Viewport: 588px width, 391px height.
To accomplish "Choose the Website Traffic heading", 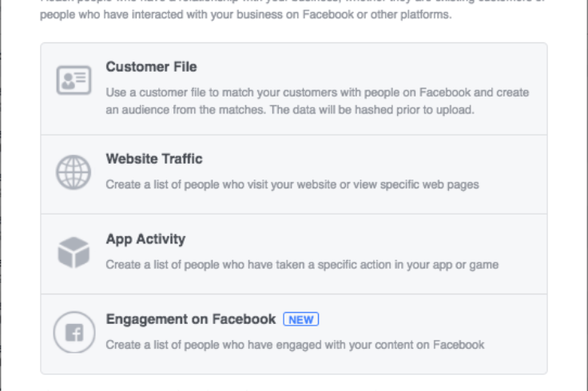I will tap(154, 159).
